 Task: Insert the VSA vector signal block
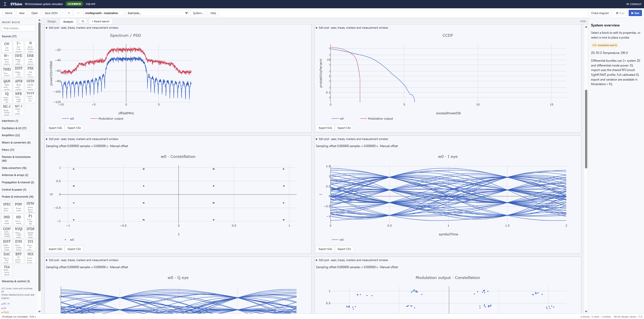7,270
